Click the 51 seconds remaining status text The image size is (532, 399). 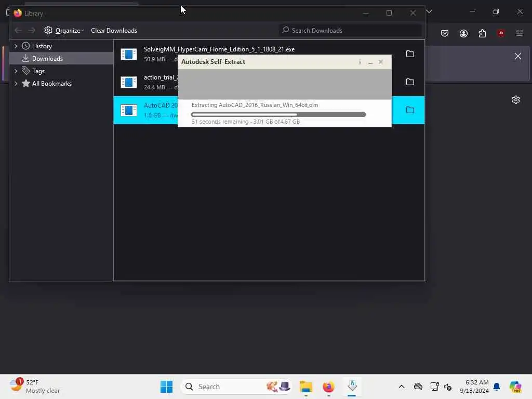tap(246, 122)
